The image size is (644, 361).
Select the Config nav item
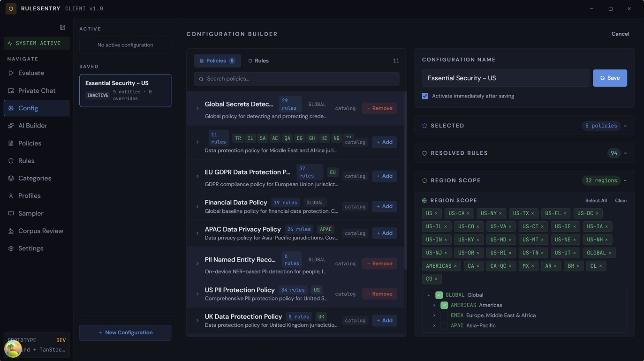click(37, 108)
